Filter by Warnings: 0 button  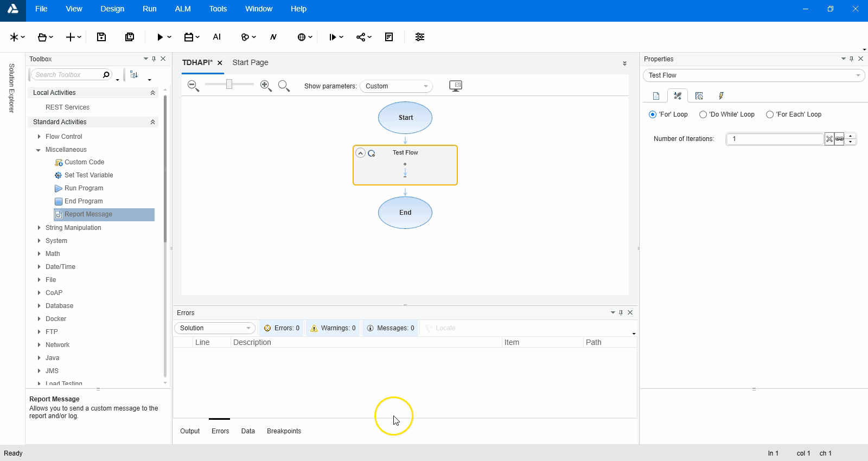333,328
